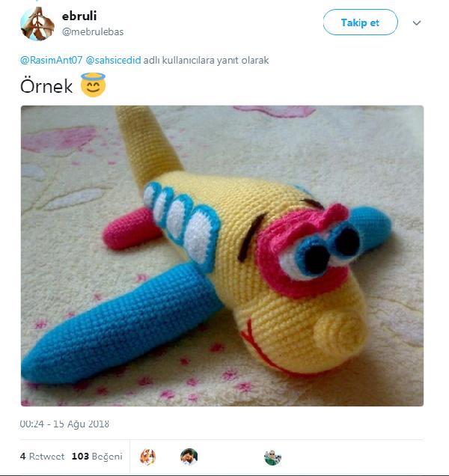Enlarge the crocheted airplane photo
This screenshot has width=449, height=476.
pos(222,256)
